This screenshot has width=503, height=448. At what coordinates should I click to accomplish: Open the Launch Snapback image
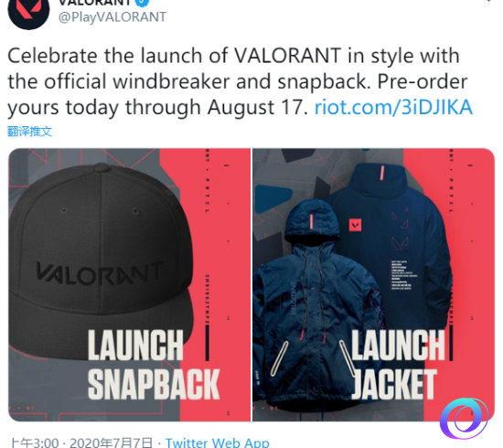(x=129, y=284)
